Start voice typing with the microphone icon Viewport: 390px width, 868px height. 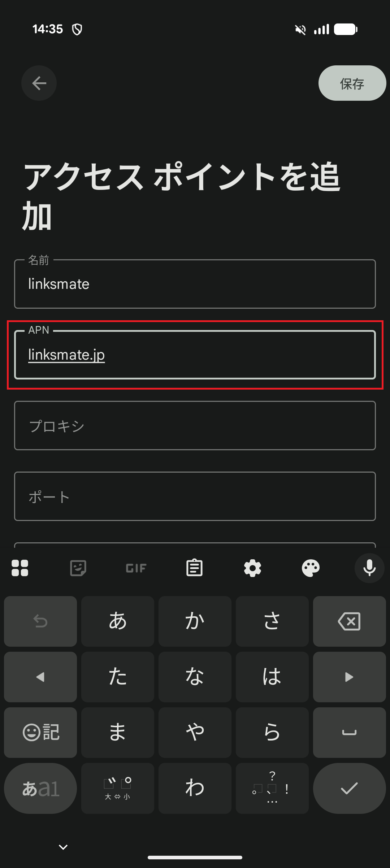(369, 568)
